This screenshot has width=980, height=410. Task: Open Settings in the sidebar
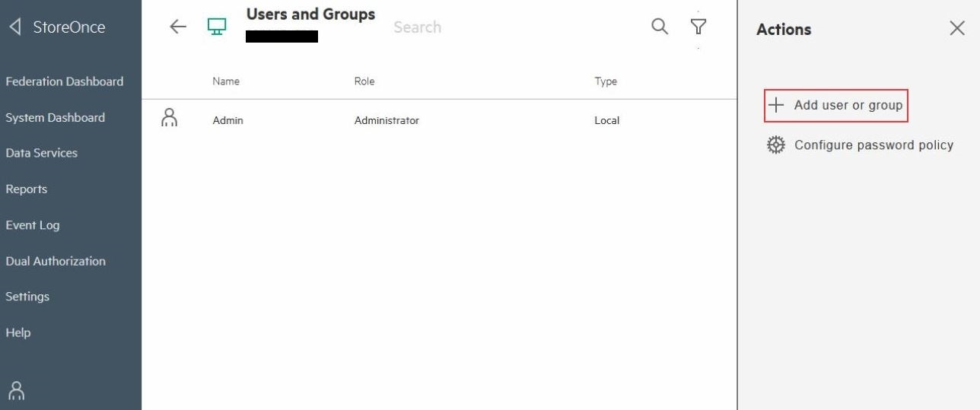[27, 297]
